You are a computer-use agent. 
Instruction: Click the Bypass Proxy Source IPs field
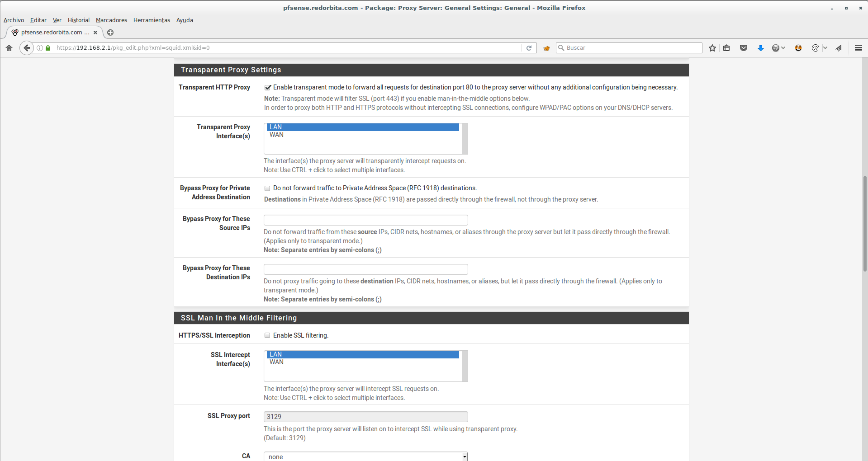pyautogui.click(x=365, y=220)
